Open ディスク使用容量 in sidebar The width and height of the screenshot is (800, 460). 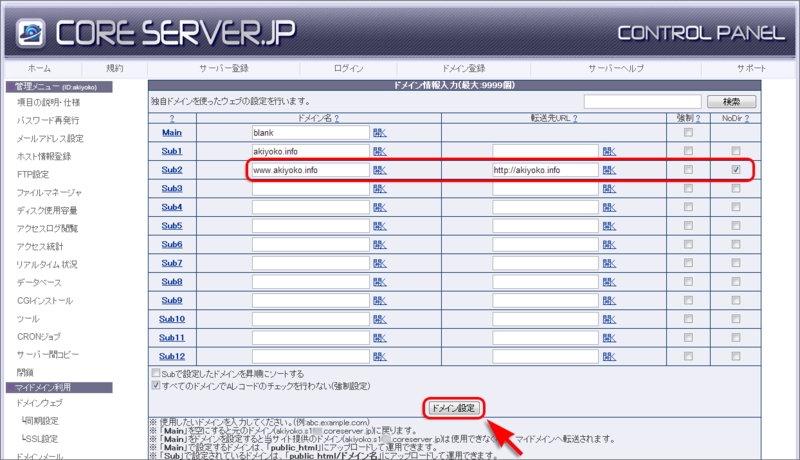tap(47, 211)
